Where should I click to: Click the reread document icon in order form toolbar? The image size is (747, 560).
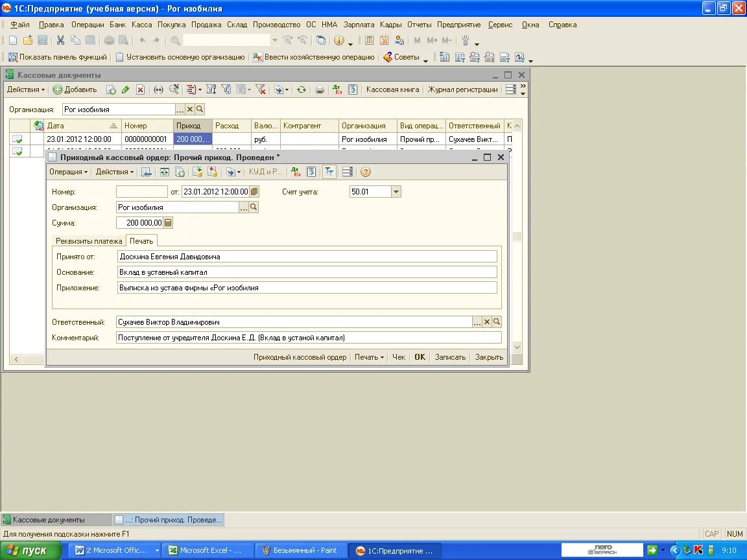coord(164,172)
